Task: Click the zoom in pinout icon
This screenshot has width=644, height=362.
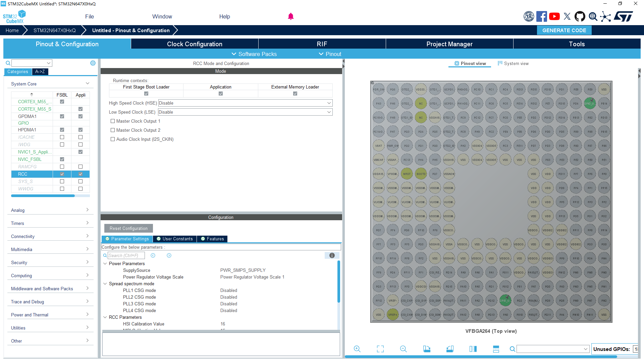Action: (x=357, y=349)
